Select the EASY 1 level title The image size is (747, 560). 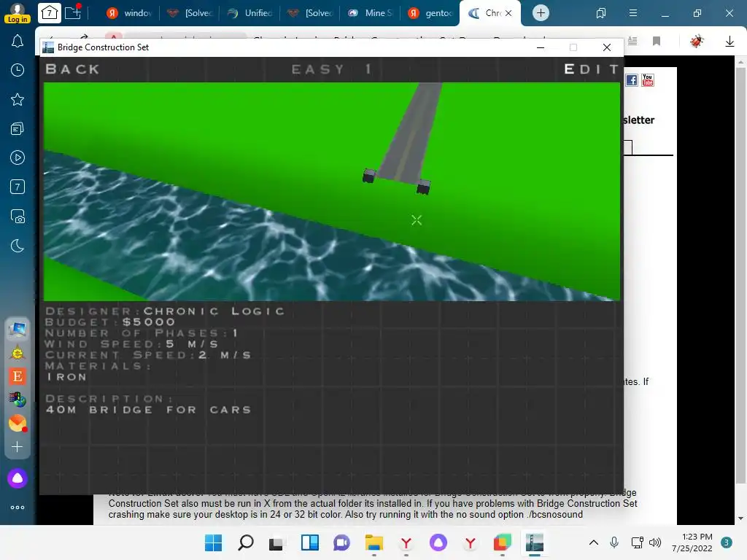click(x=332, y=69)
